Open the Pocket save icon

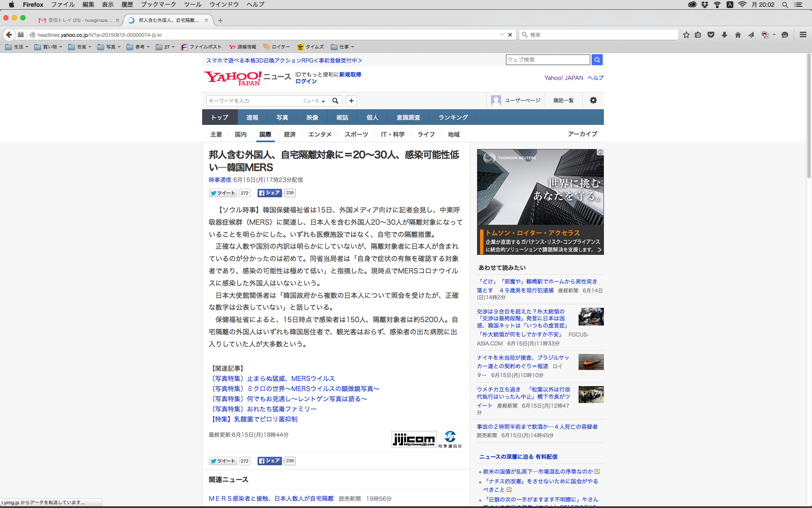tap(711, 35)
